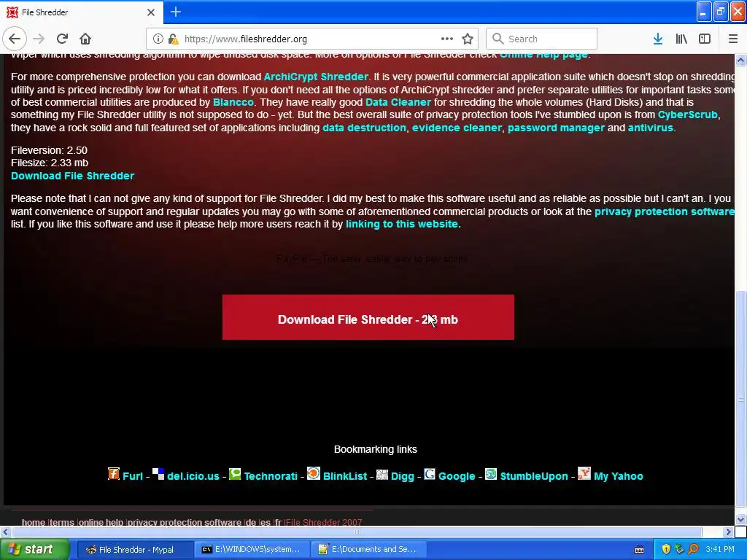Toggle the sidebar view icon
The image size is (747, 560).
pos(705,39)
